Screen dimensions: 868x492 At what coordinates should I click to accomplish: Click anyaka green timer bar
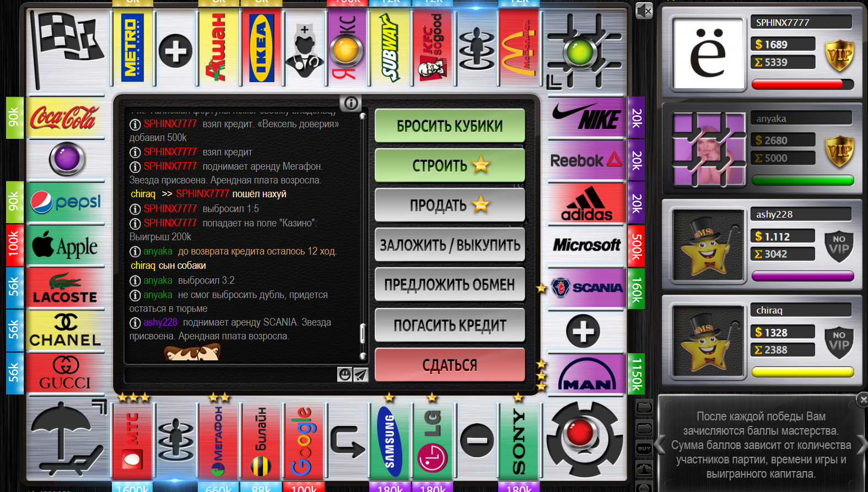pyautogui.click(x=802, y=180)
